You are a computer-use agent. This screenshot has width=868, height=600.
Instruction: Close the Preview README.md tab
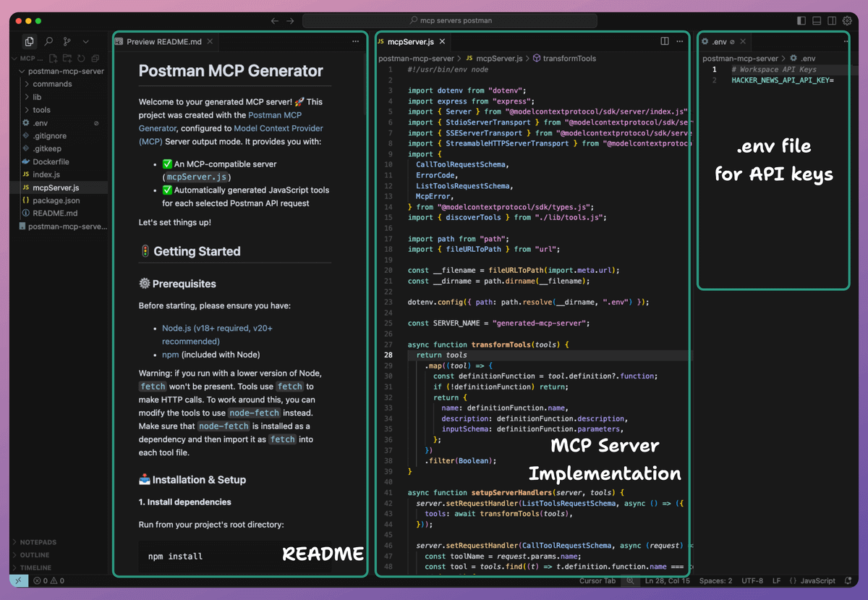(210, 42)
